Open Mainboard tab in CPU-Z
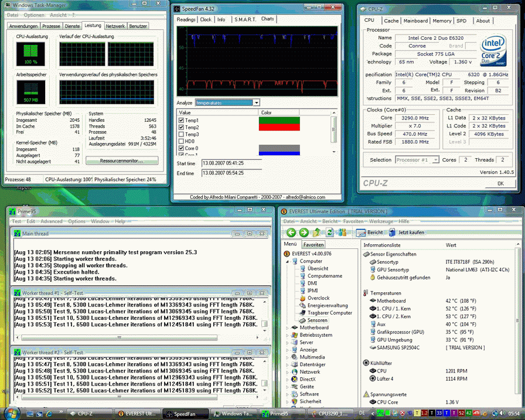Screen dimensions: 525x420 tap(415, 21)
